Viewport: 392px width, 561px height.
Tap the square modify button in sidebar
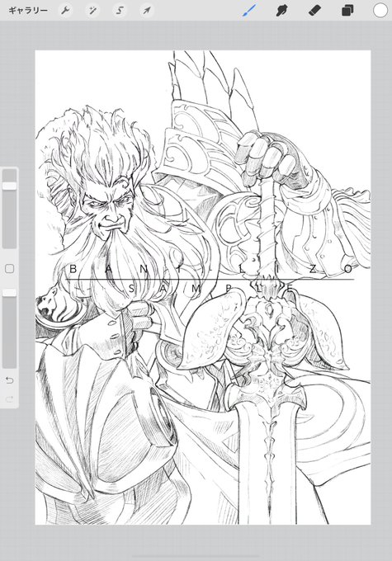(10, 269)
